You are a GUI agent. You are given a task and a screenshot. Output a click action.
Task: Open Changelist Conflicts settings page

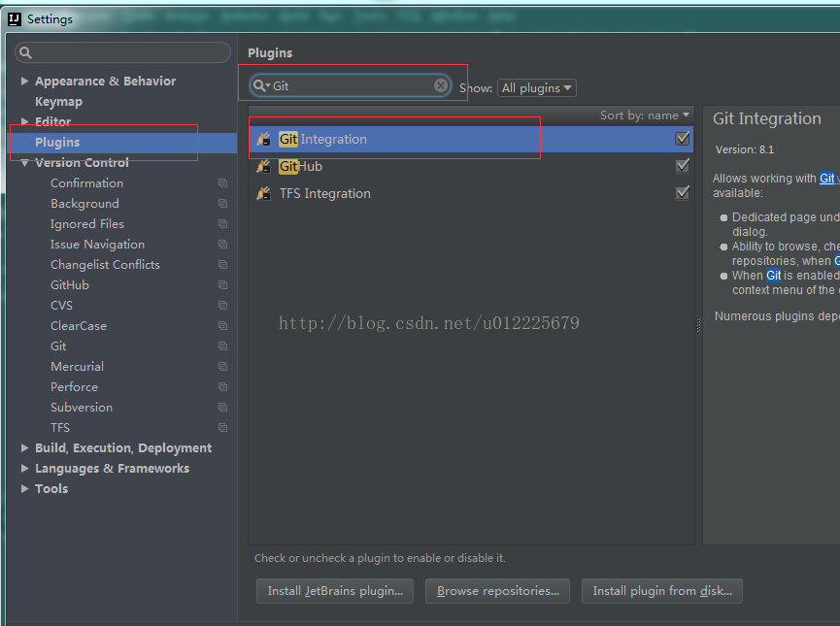pos(105,265)
